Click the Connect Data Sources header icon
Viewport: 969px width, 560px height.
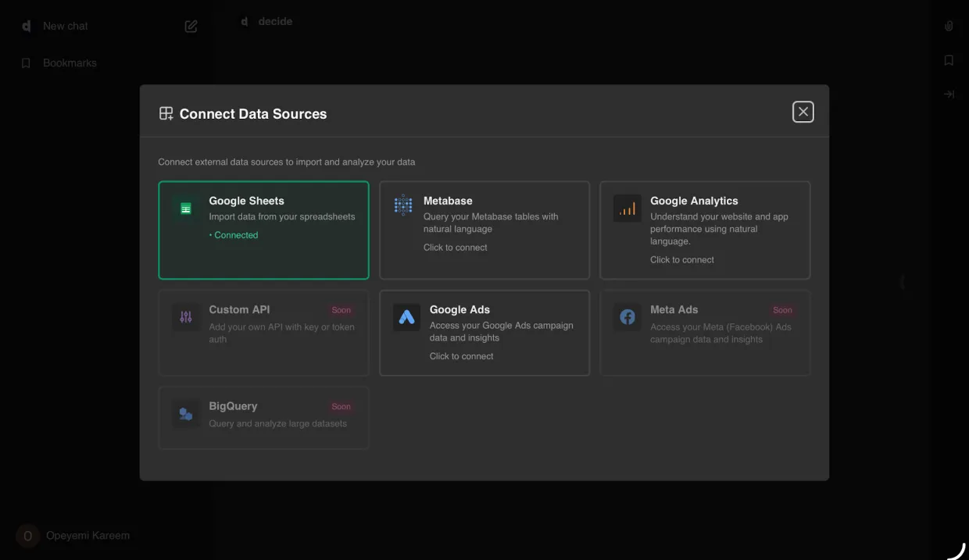(166, 113)
